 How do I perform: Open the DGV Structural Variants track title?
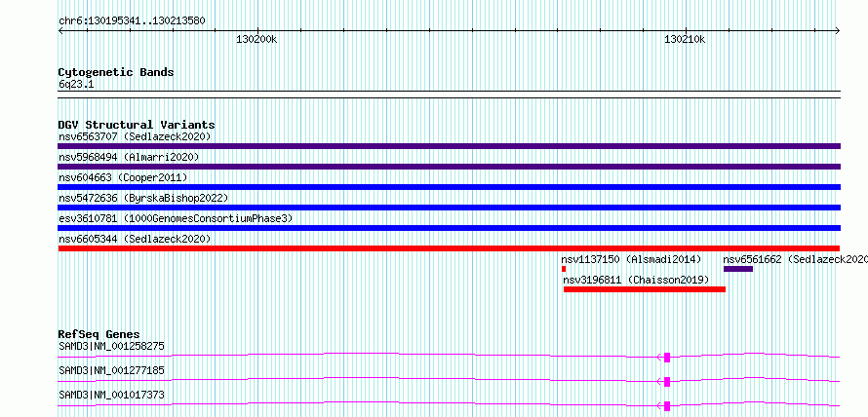(137, 125)
